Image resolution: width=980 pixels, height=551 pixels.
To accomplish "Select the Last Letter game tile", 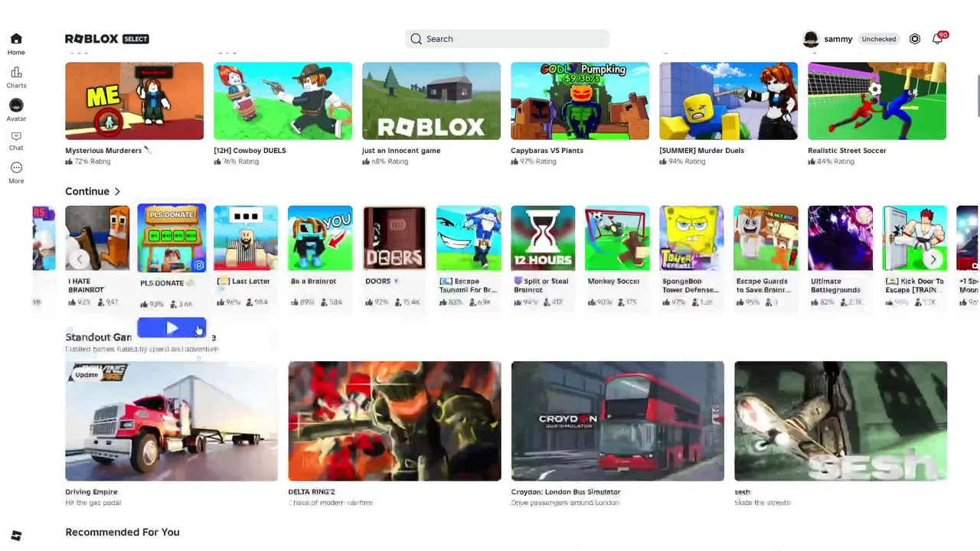I will coord(246,238).
